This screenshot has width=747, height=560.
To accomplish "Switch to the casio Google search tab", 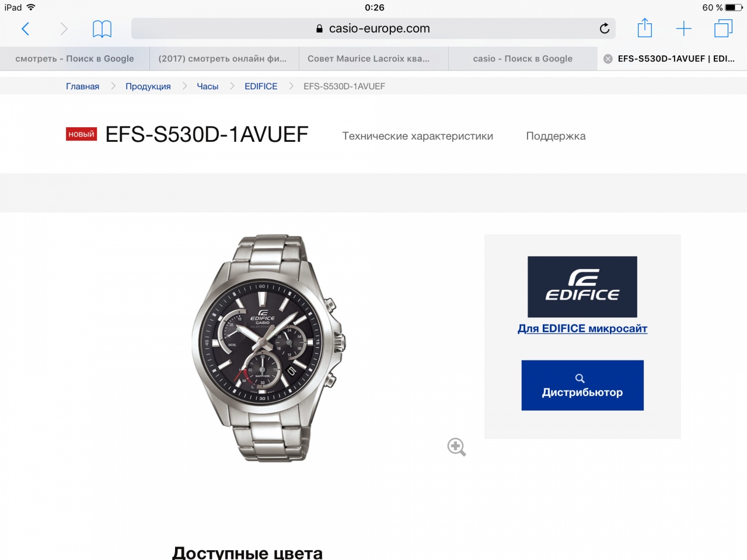I will point(523,59).
